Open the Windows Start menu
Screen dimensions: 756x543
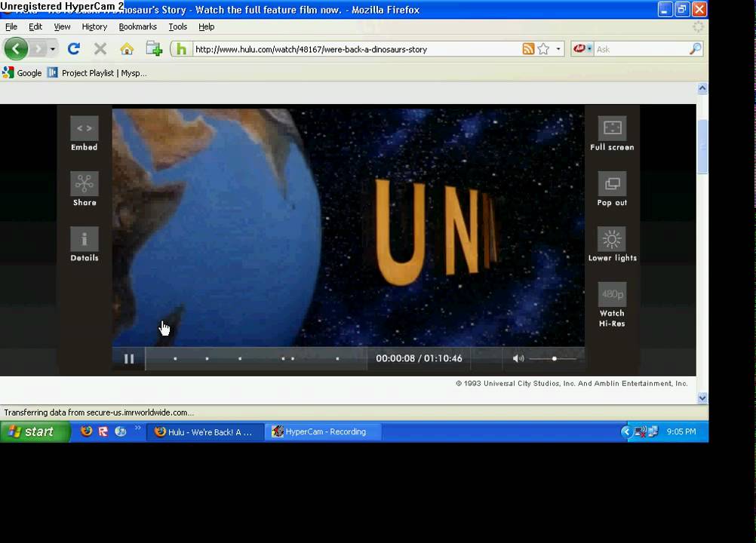point(35,431)
